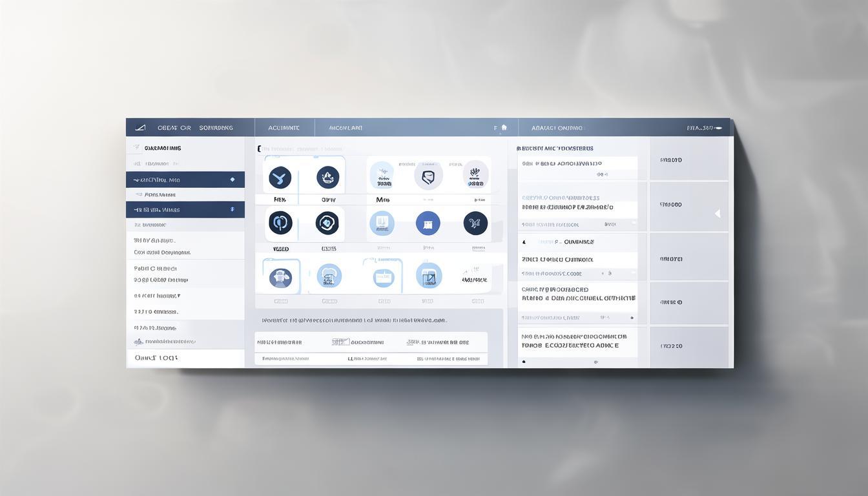Select the dark circle gear-ring icon
868x496 pixels.
tap(327, 223)
